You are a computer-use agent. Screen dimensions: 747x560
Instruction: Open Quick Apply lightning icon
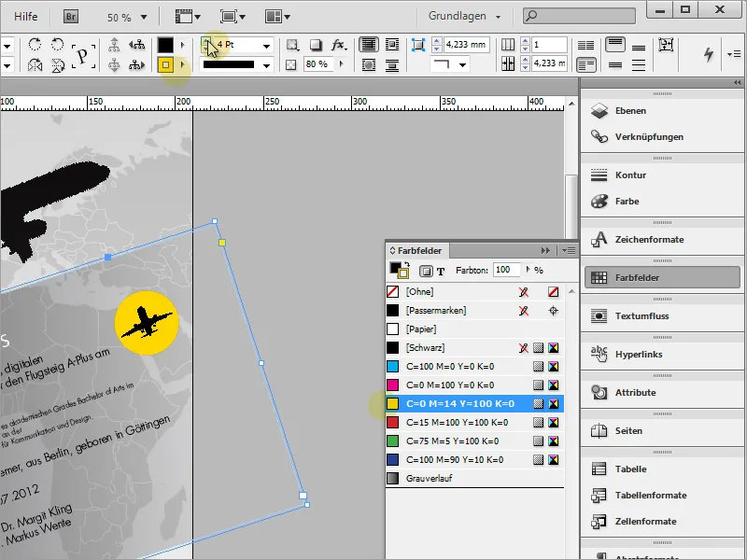click(709, 54)
